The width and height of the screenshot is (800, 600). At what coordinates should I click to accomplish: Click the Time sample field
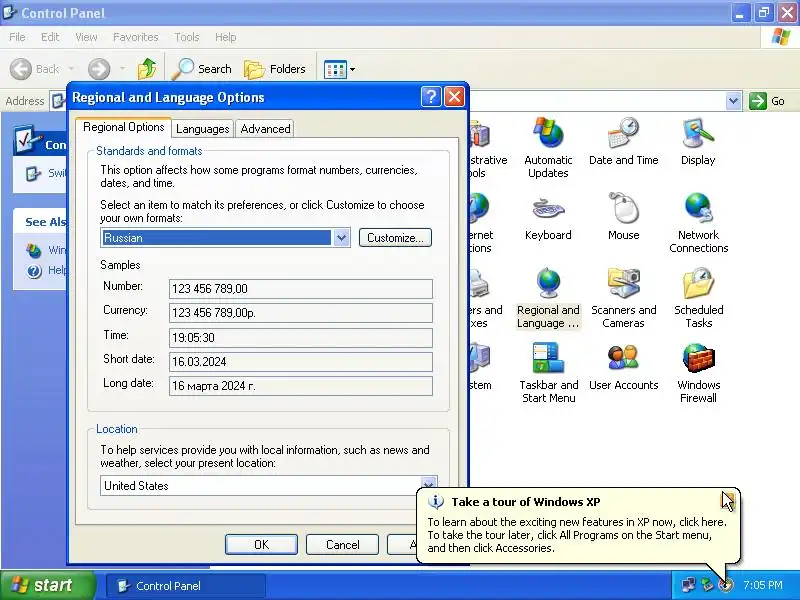[301, 337]
